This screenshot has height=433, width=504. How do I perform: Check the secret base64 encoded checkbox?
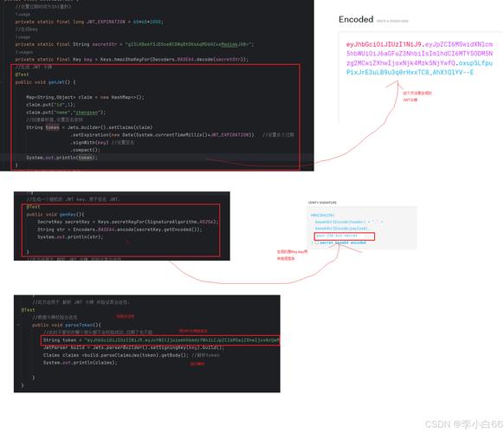pyautogui.click(x=317, y=242)
